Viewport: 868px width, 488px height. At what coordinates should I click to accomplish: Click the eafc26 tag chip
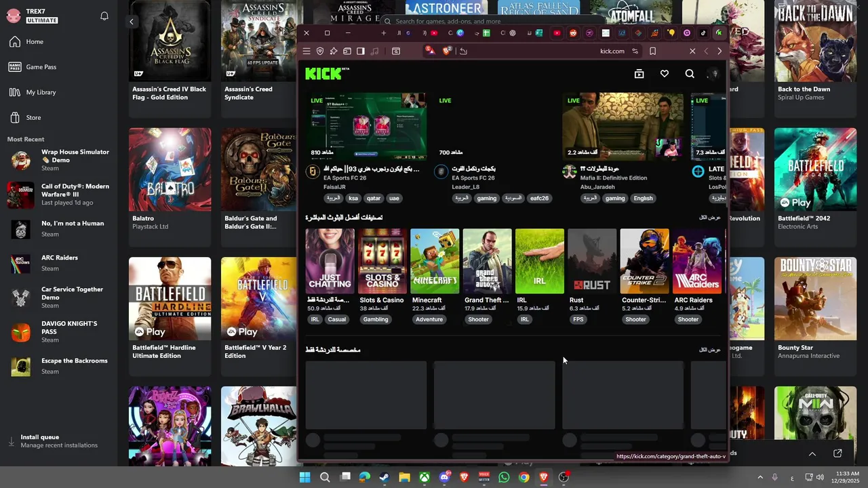pos(539,198)
